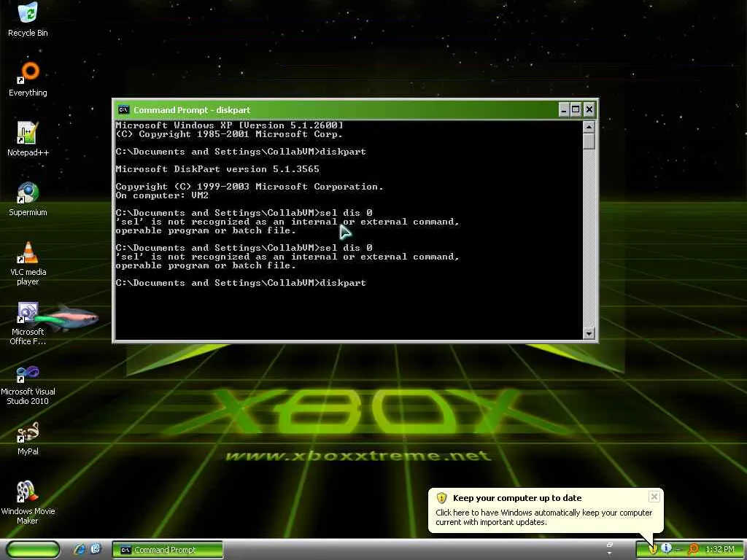Launch Internet Explorer from Quick Launch
747x560 pixels.
click(80, 549)
